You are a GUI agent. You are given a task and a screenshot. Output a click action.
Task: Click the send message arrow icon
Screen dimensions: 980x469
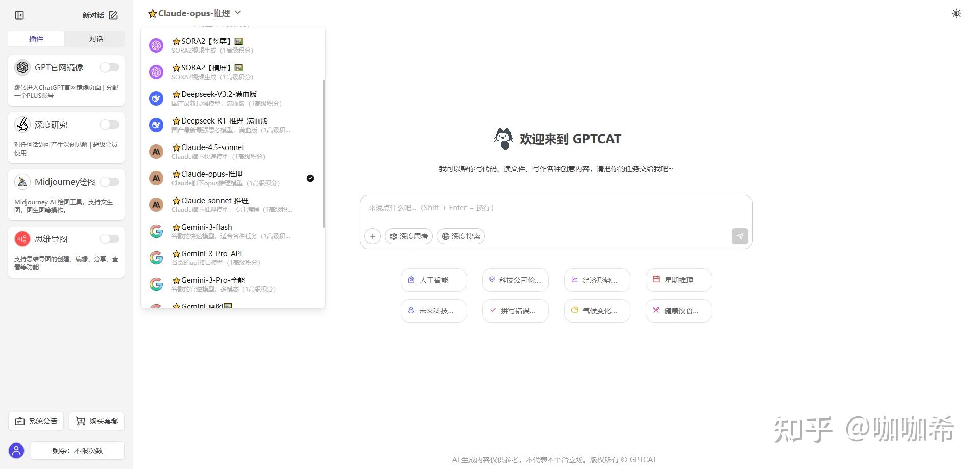[740, 236]
